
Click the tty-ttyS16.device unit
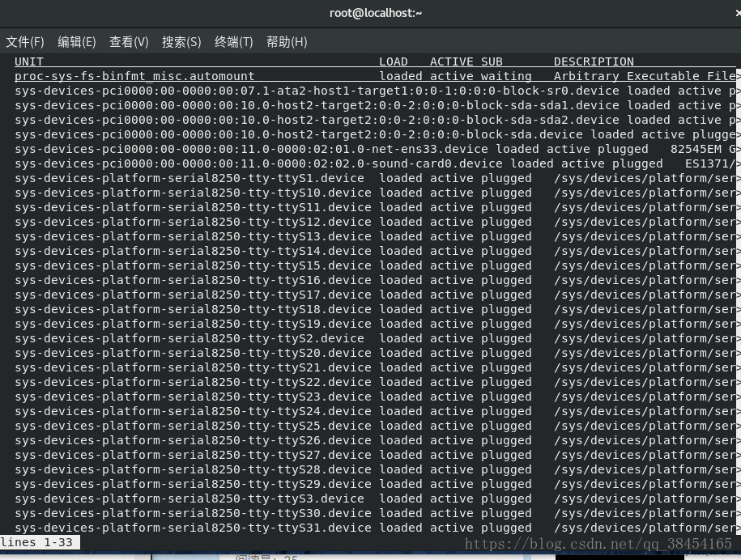click(x=193, y=281)
